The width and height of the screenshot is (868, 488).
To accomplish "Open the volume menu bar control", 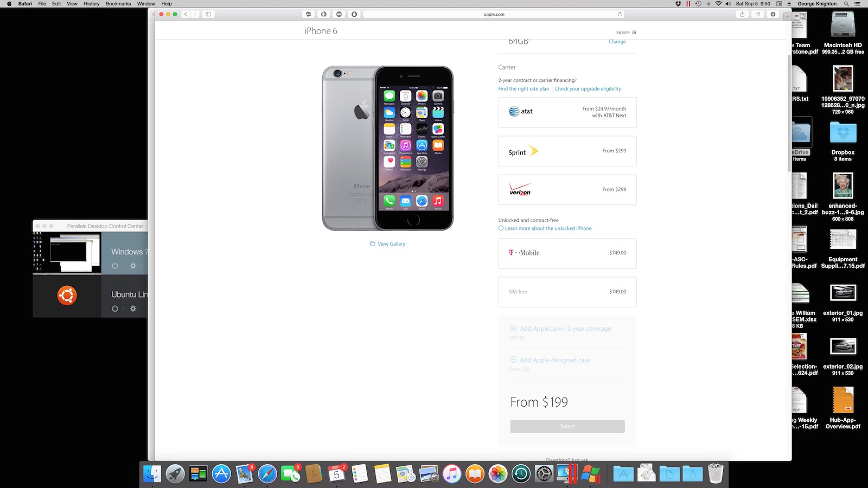I will point(728,4).
